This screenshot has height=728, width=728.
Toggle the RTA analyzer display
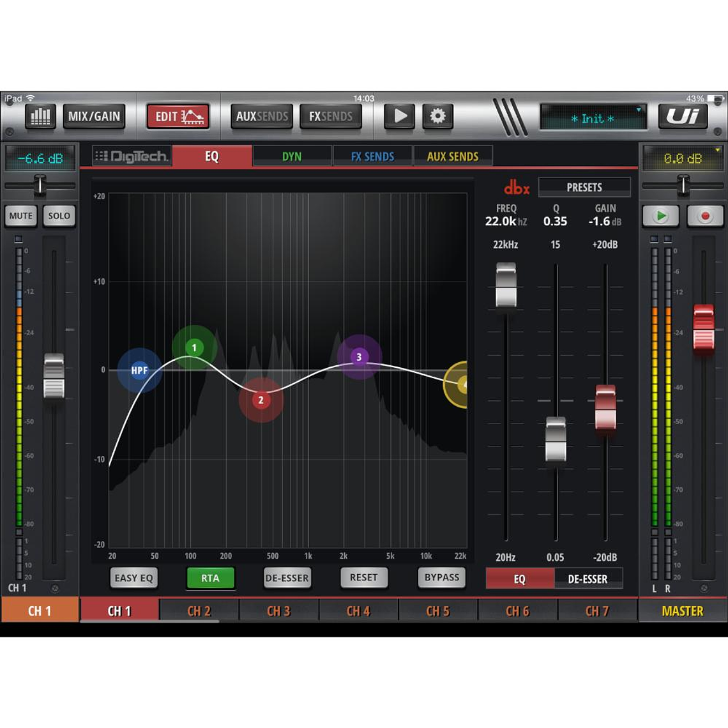[x=210, y=578]
